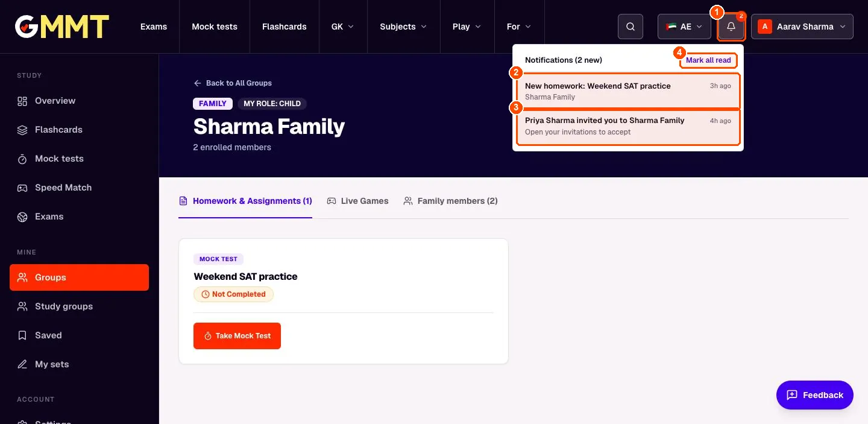Click the MOCK TEST tag

[x=218, y=259]
